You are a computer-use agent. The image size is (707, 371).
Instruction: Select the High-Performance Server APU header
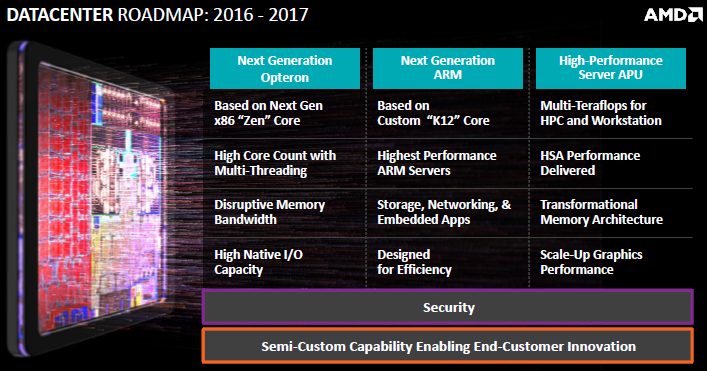point(611,69)
